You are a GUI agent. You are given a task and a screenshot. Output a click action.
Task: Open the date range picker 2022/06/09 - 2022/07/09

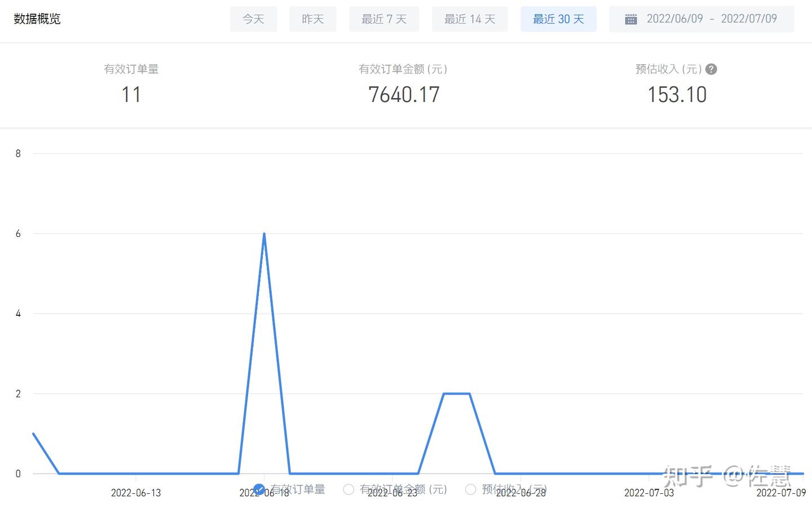pyautogui.click(x=701, y=19)
